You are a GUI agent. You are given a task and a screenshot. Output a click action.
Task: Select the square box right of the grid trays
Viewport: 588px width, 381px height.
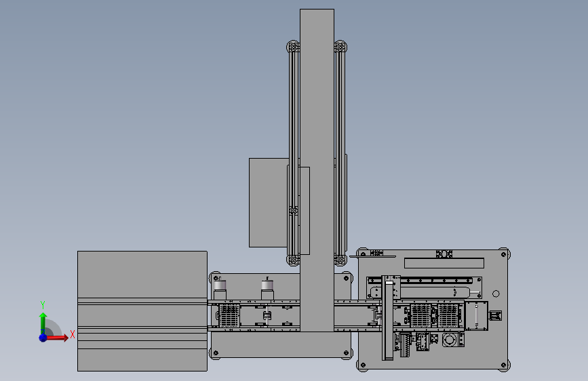(x=476, y=316)
